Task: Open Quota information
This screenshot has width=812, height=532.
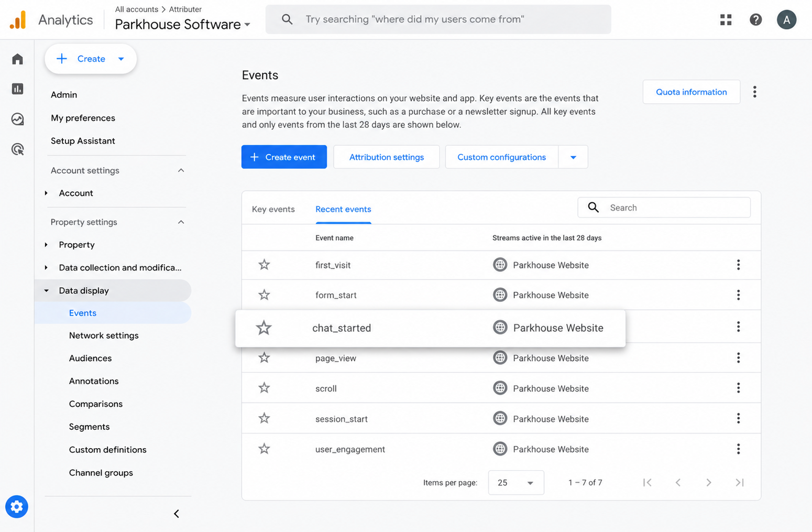Action: (x=692, y=92)
